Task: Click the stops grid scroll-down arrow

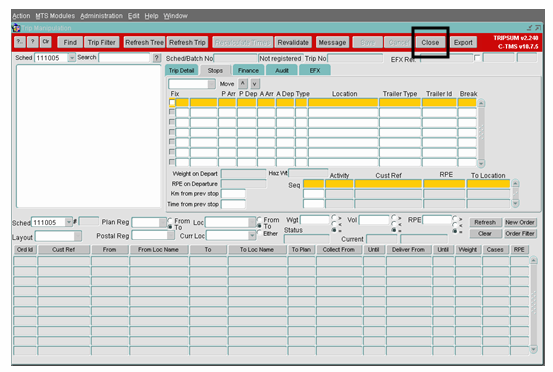Action: (x=481, y=163)
